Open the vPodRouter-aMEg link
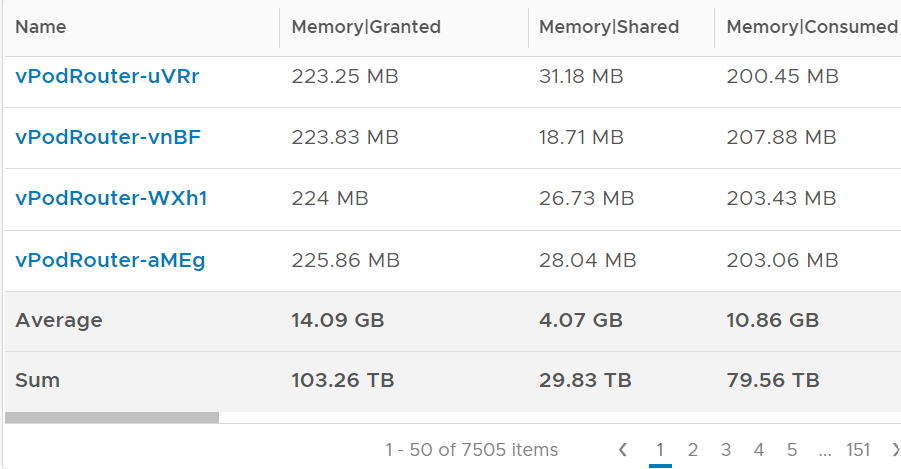 [110, 260]
